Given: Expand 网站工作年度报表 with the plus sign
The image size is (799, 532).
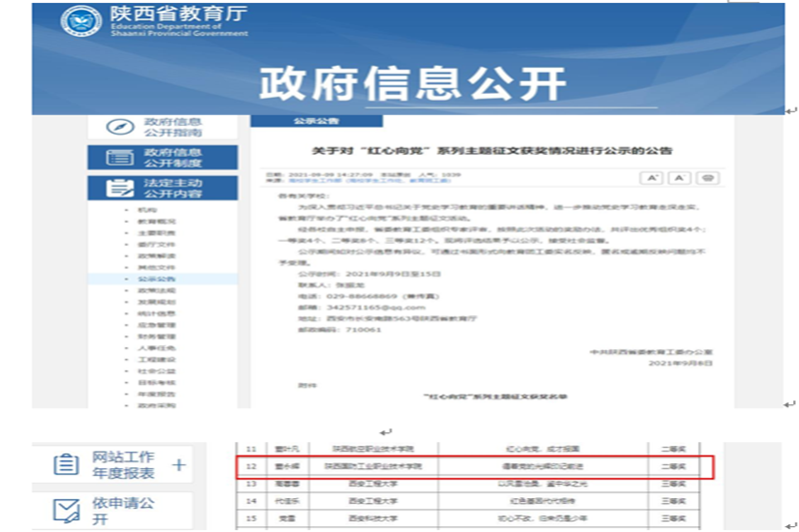Looking at the screenshot, I should click(179, 464).
